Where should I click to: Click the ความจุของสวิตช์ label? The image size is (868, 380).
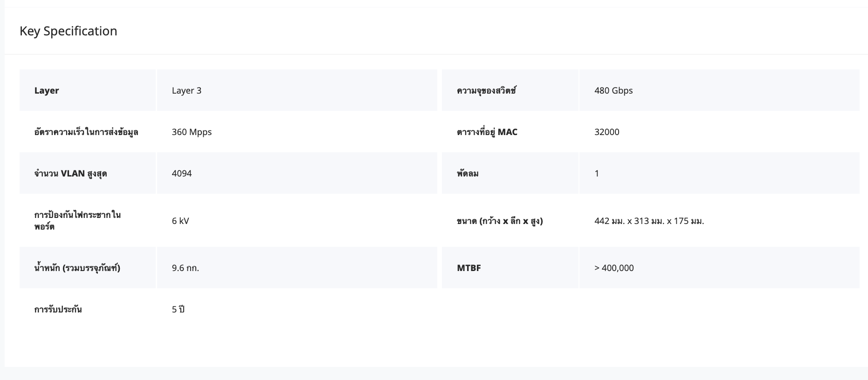coord(486,90)
